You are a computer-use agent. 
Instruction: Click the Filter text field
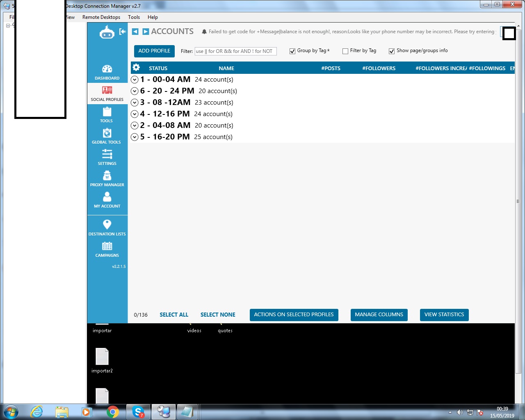235,51
